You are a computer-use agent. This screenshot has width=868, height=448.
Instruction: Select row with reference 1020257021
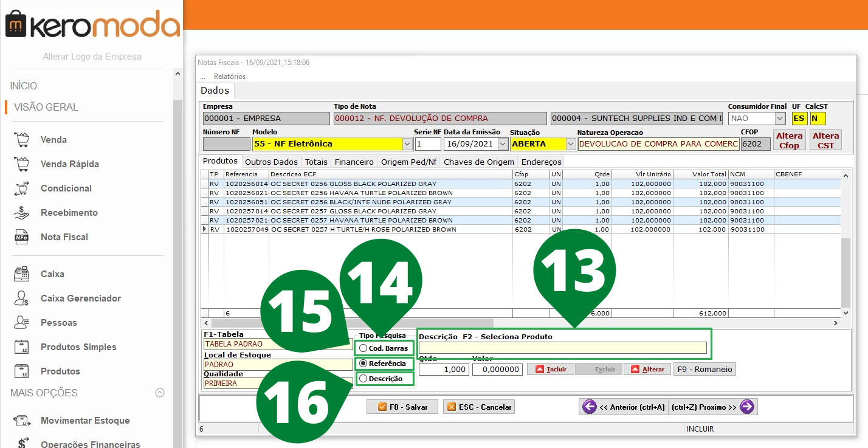(521, 220)
